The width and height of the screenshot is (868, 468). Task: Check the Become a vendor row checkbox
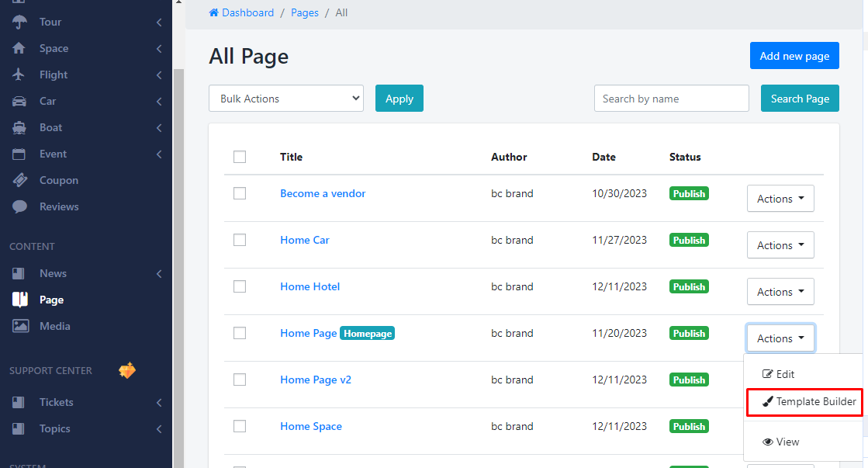click(240, 193)
